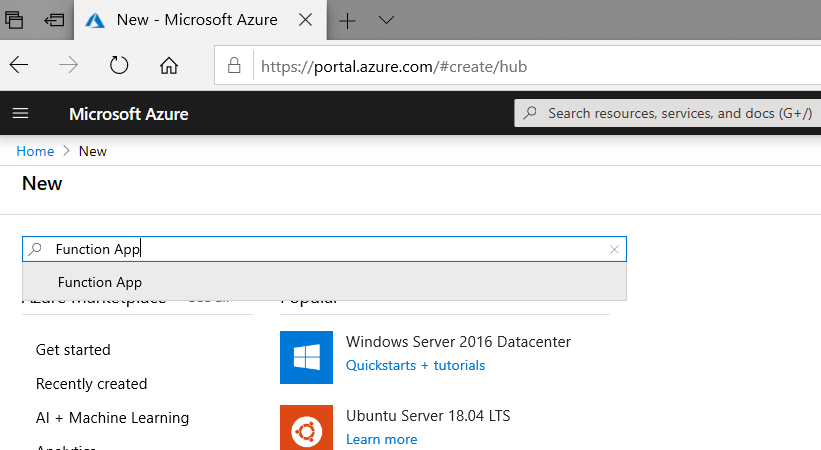Image resolution: width=821 pixels, height=450 pixels.
Task: Click the Microsoft Azure portal title
Action: 129,114
